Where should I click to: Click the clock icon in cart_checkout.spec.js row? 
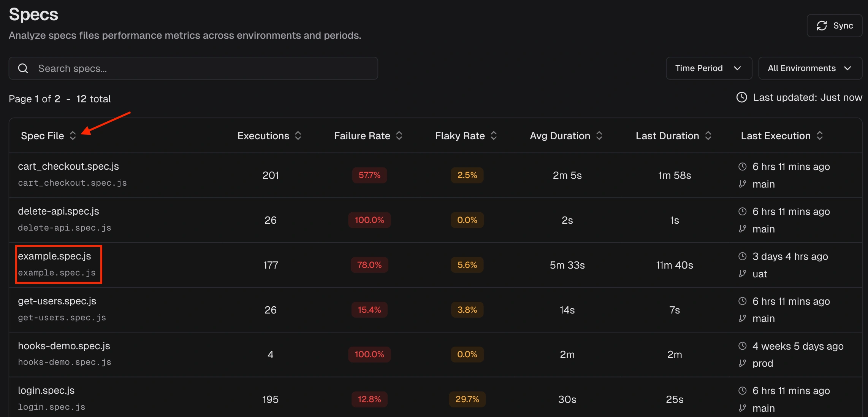(743, 167)
